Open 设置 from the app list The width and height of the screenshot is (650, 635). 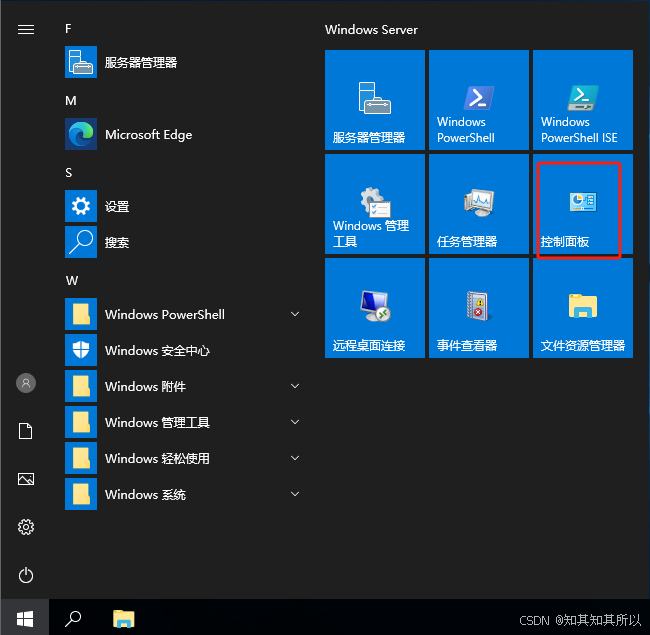(182, 206)
